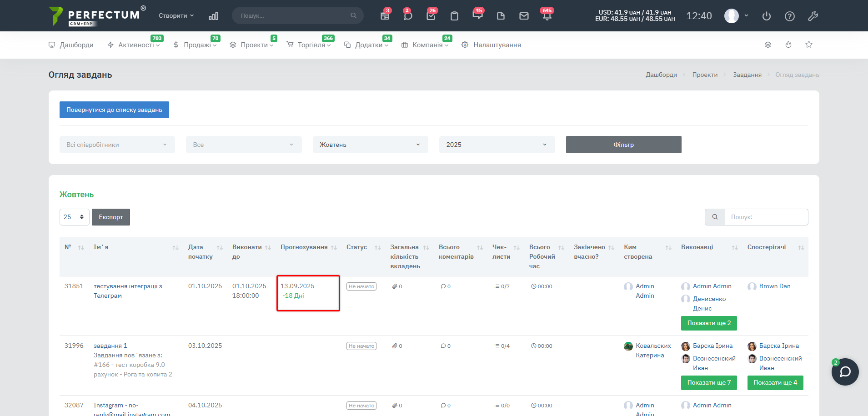Open task link завдання 1
This screenshot has height=416, width=868.
pyautogui.click(x=110, y=346)
